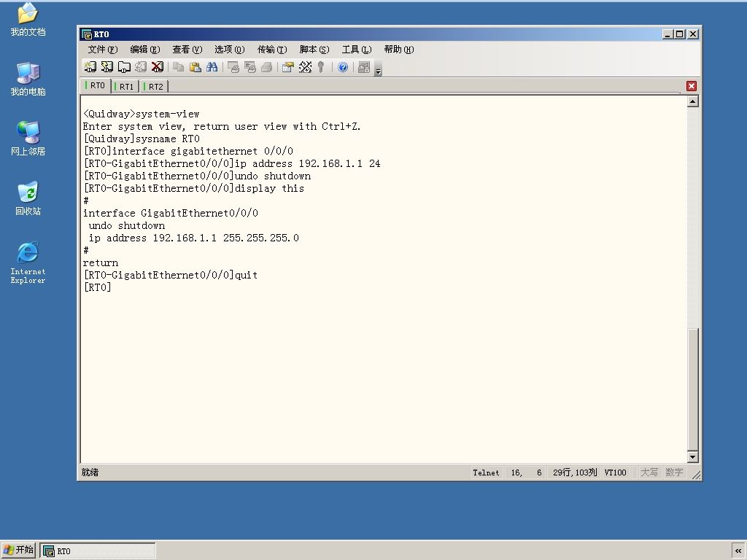The width and height of the screenshot is (747, 560).
Task: Switch to the RT1 session tab
Action: pyautogui.click(x=125, y=87)
